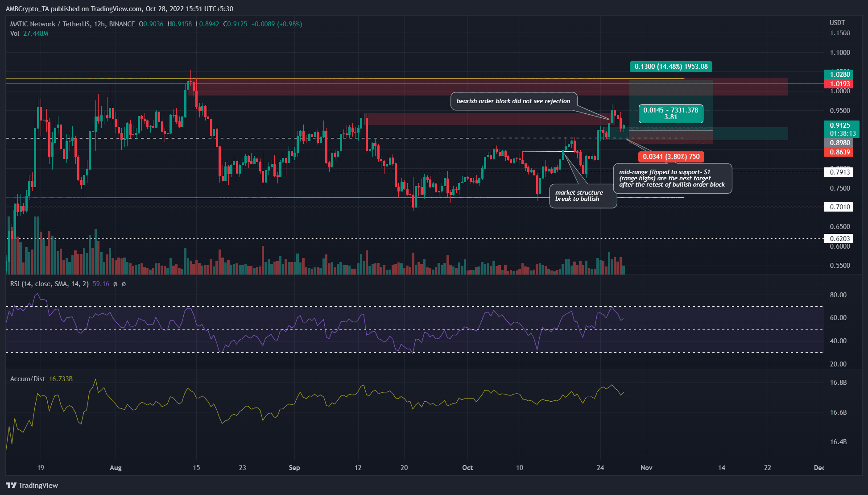Click the open price value O0.9036
The width and height of the screenshot is (868, 495).
coord(151,24)
